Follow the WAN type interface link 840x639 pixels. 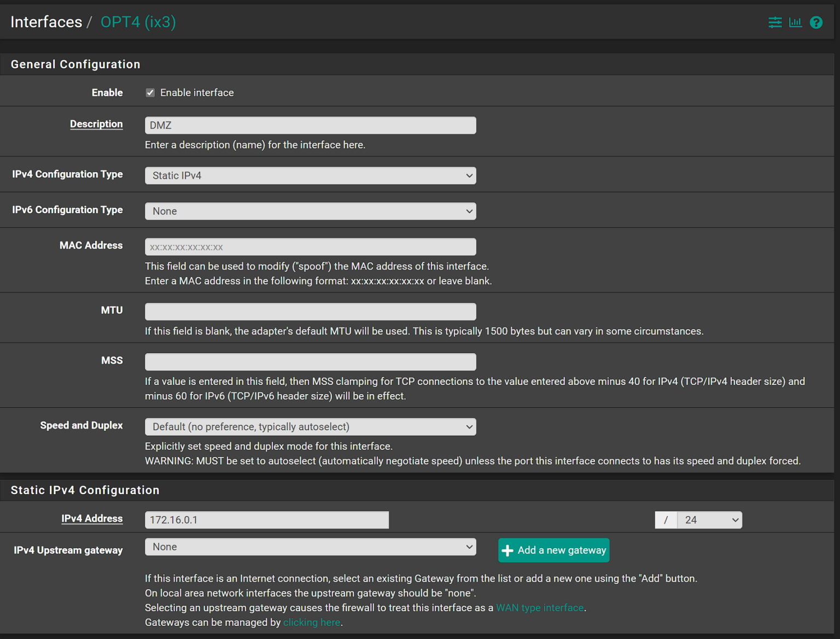pyautogui.click(x=539, y=607)
